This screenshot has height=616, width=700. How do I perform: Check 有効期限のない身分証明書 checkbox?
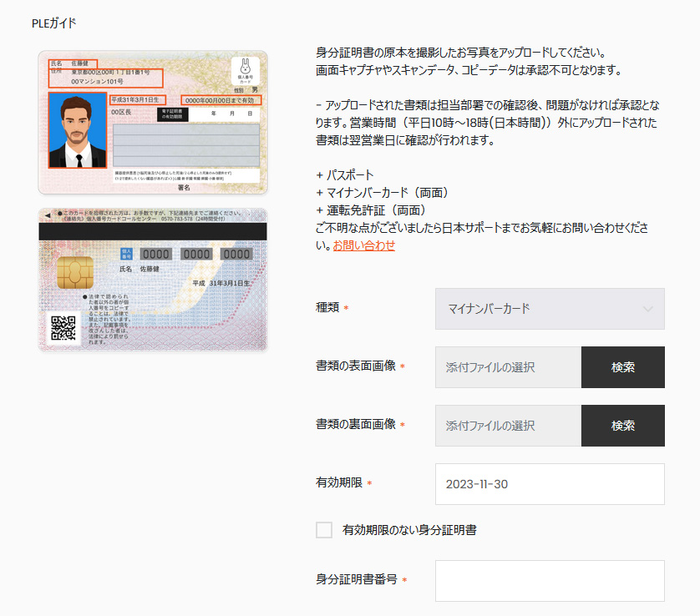323,530
